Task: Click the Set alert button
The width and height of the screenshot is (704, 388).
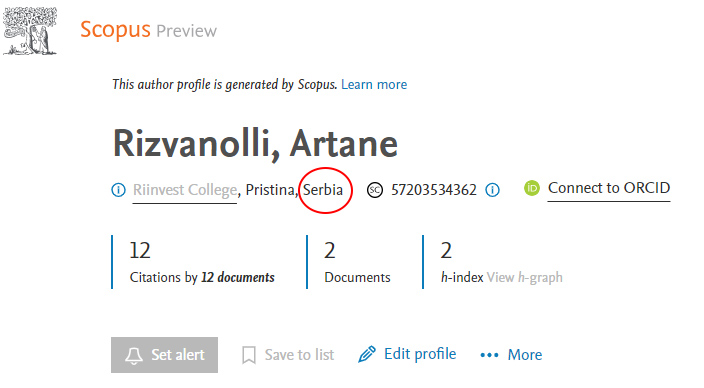Action: (x=164, y=355)
